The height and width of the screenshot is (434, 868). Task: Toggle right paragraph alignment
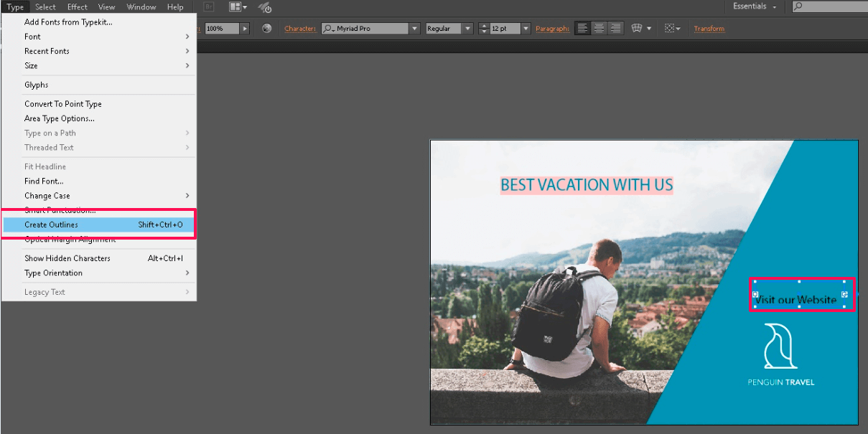[616, 28]
